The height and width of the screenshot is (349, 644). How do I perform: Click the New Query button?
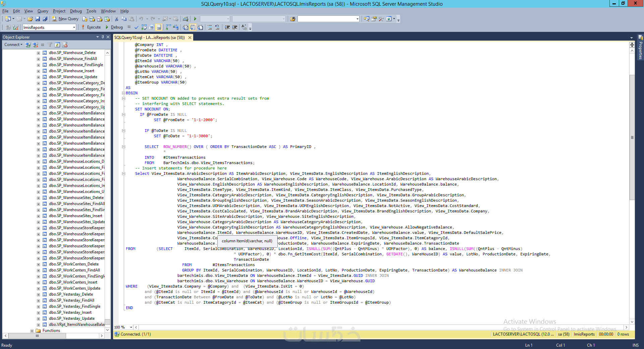pyautogui.click(x=65, y=19)
